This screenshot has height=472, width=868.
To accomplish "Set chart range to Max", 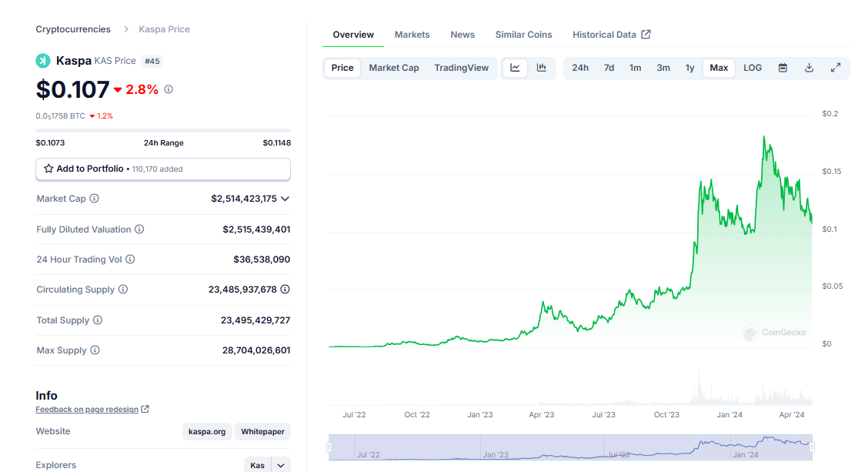I will (x=719, y=68).
